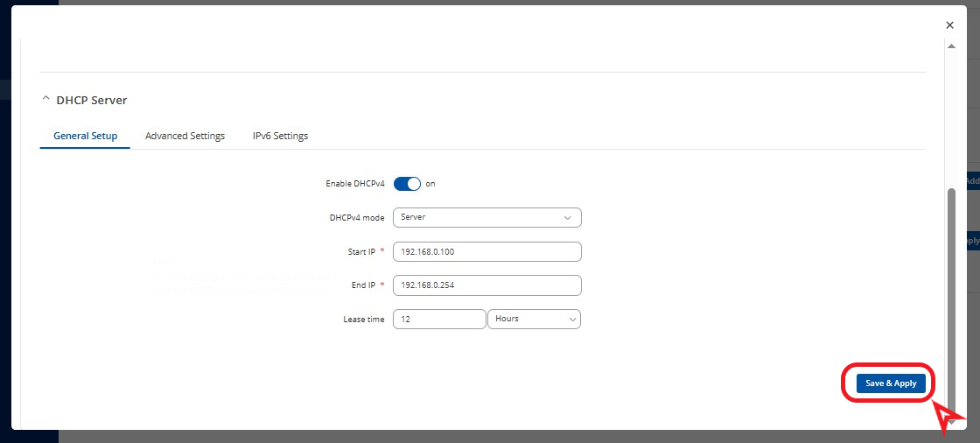Click into the End IP field
980x443 pixels.
pos(486,285)
